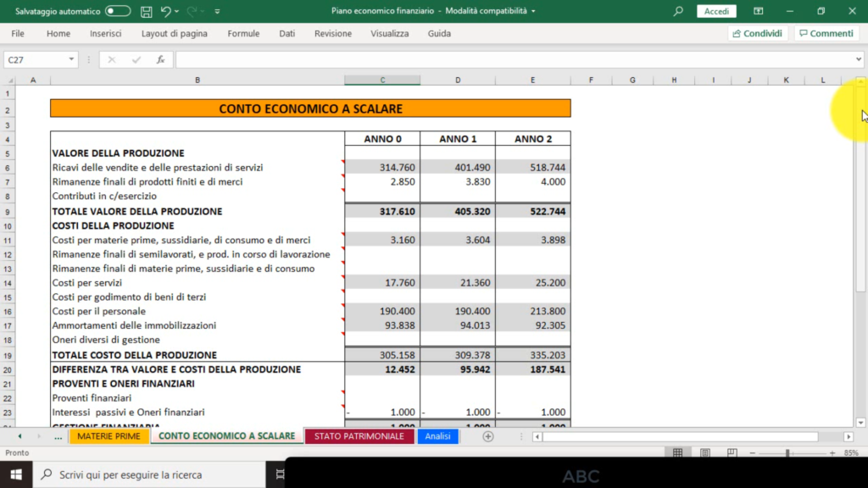Click the horizontal scrollbar right arrow
The width and height of the screenshot is (868, 488).
point(849,436)
